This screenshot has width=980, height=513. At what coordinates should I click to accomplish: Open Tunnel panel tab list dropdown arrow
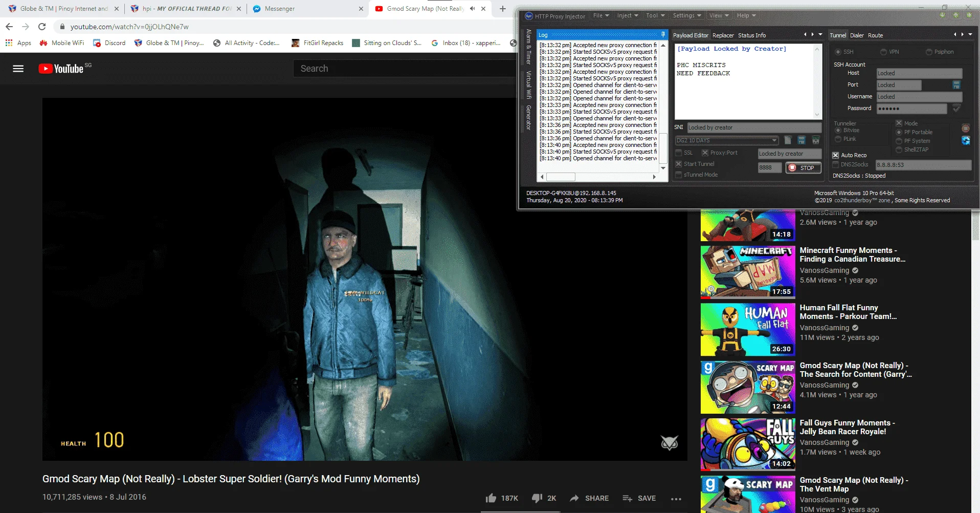click(x=970, y=35)
